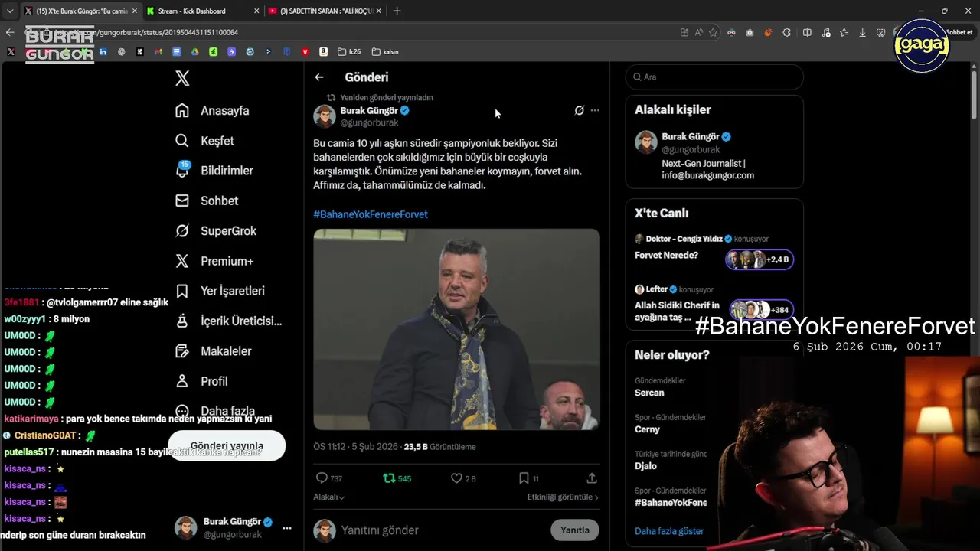
Task: Open SuperGrok from the sidebar
Action: pos(216,231)
